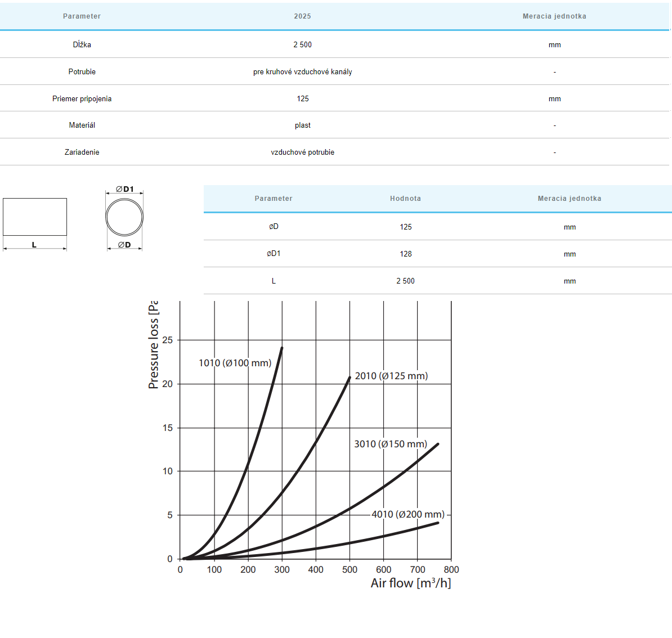The width and height of the screenshot is (672, 638).
Task: Click the Dĺžka row label
Action: 82,44
